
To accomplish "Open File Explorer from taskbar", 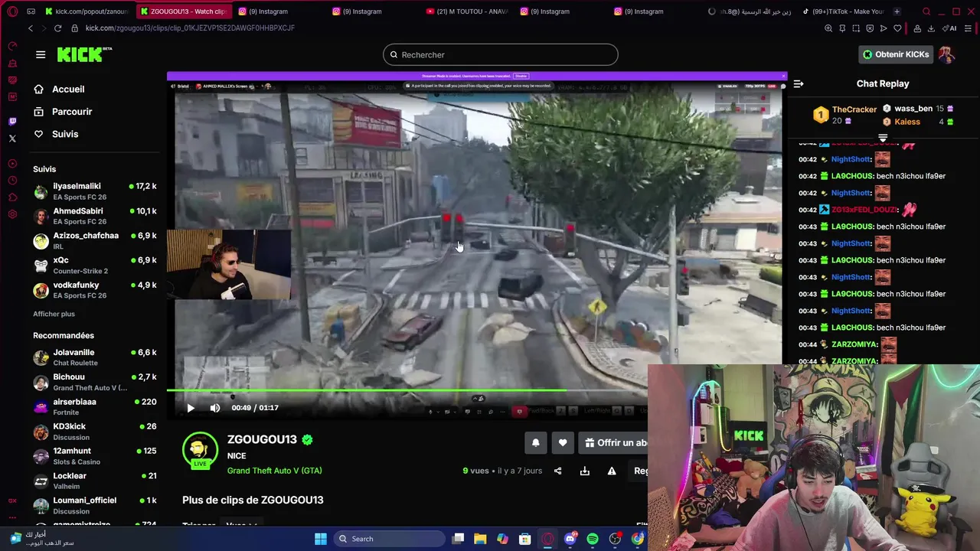I will (480, 539).
